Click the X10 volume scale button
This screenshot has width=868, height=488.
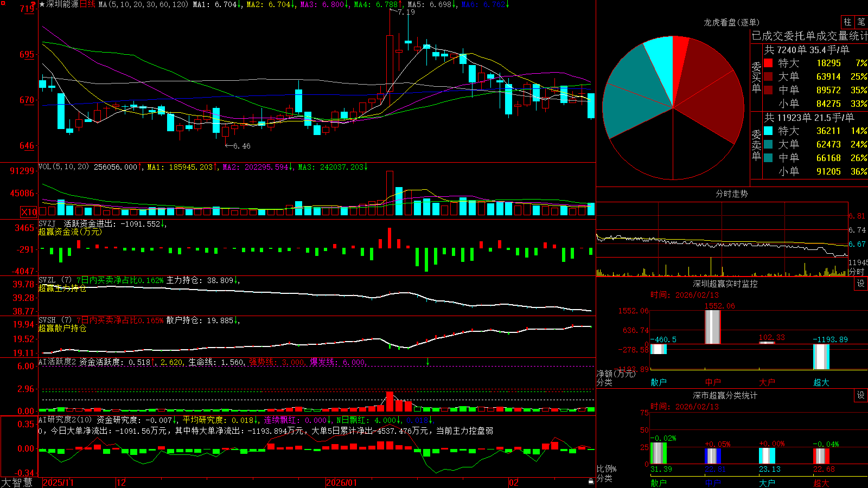coord(29,212)
